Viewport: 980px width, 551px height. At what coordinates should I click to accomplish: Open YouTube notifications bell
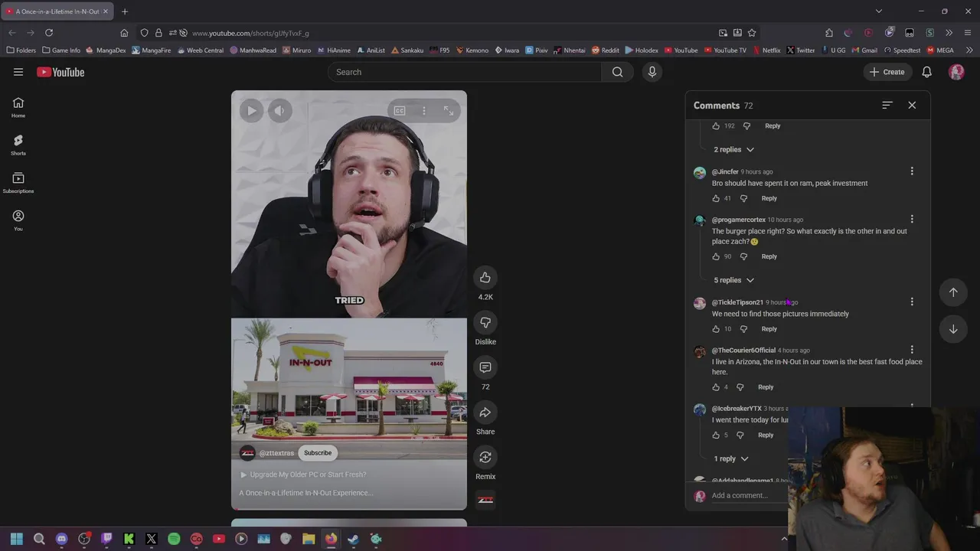tap(926, 72)
